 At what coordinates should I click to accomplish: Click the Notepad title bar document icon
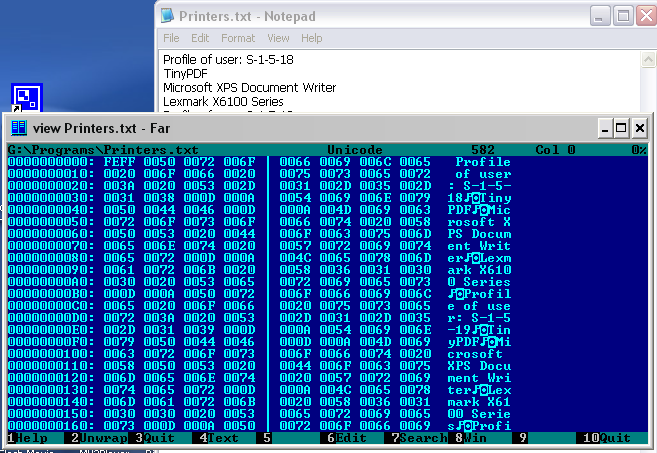(x=167, y=16)
